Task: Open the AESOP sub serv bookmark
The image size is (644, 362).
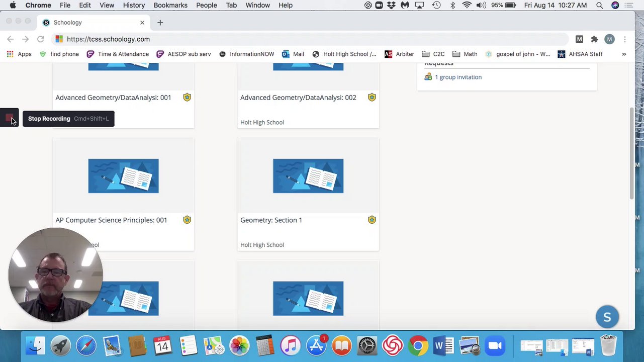Action: (183, 54)
